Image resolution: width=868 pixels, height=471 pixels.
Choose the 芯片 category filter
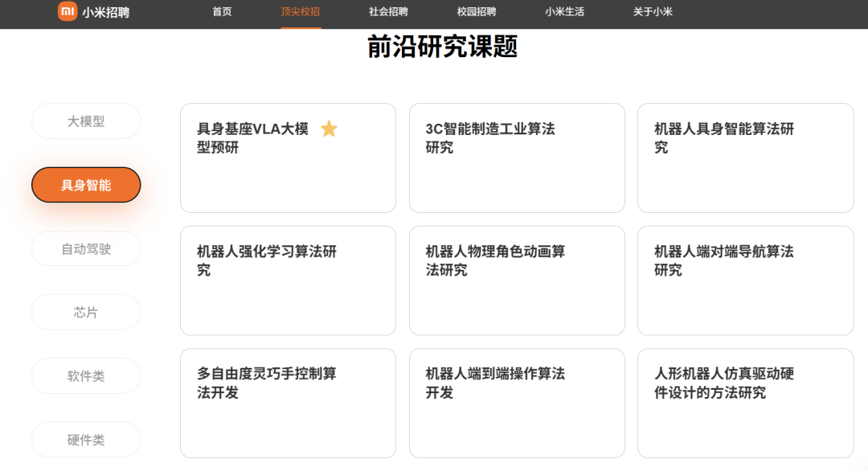86,312
